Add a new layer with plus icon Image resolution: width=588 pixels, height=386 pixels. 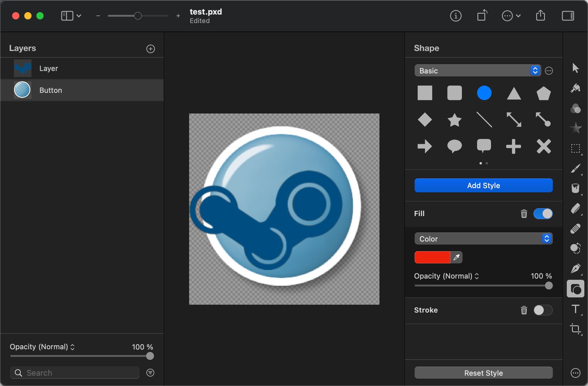click(150, 49)
